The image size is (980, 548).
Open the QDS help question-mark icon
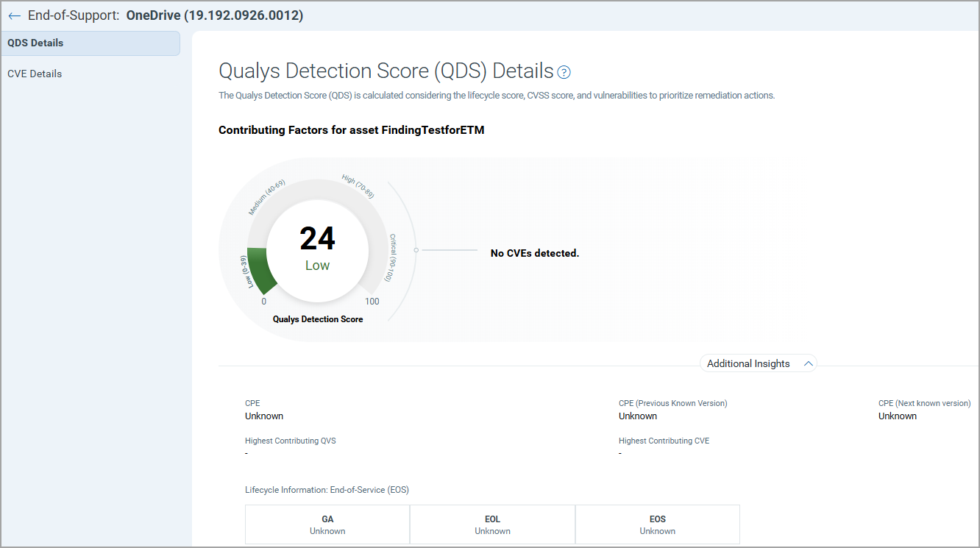pos(564,72)
